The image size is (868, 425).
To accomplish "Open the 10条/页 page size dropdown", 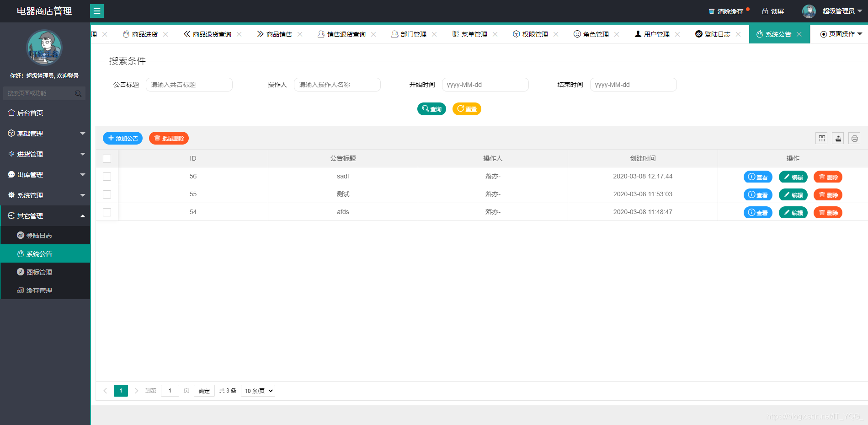I will pos(257,390).
